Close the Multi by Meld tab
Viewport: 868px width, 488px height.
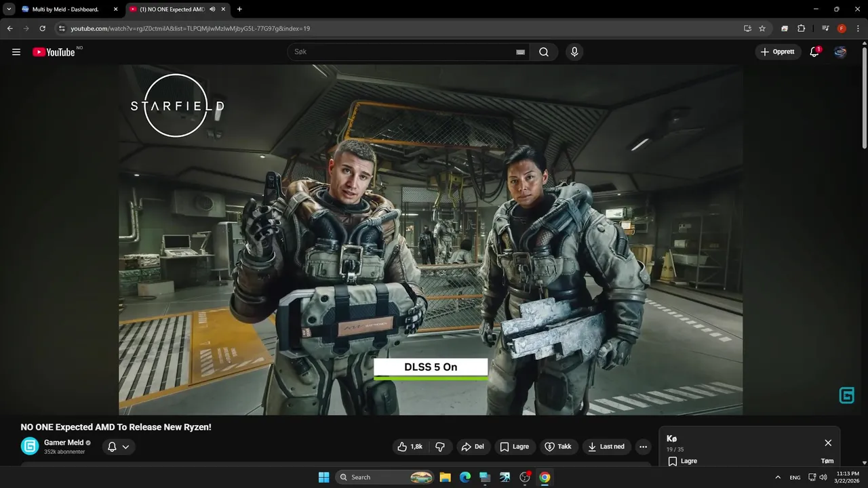115,9
